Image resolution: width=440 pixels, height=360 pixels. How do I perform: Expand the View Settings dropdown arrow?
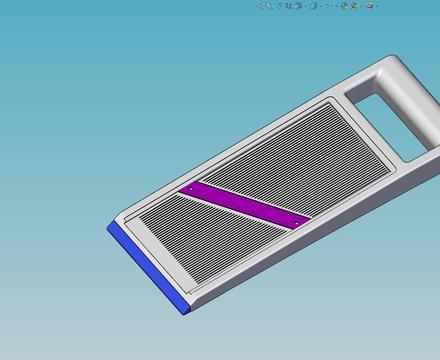click(x=377, y=6)
